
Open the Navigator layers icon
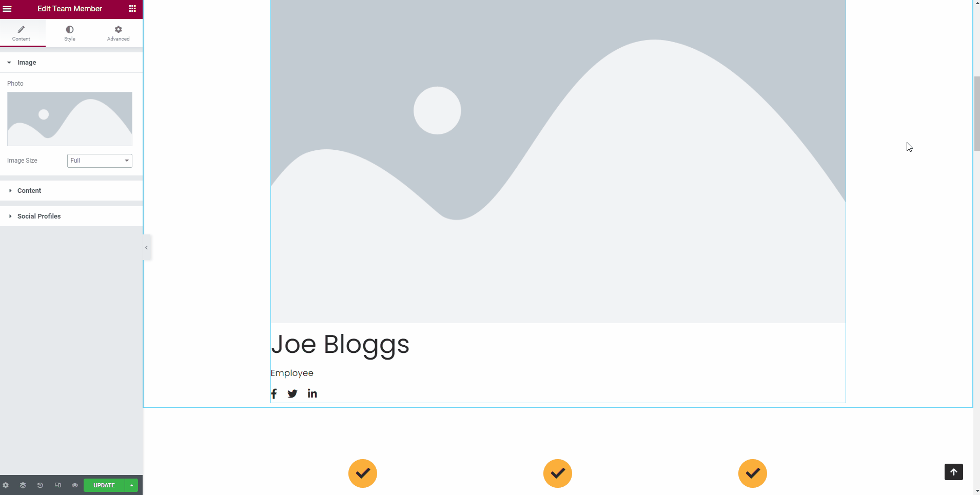(x=23, y=485)
